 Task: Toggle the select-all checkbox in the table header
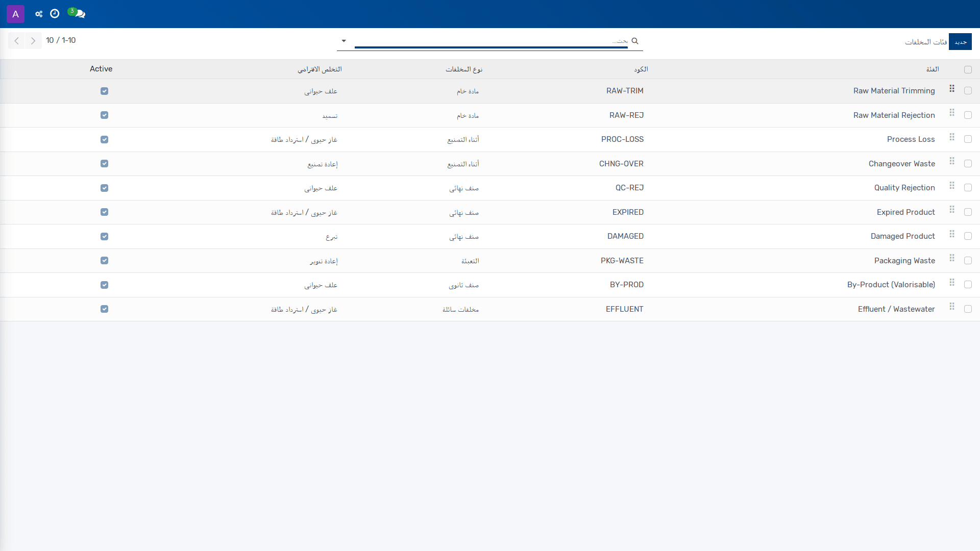[968, 69]
